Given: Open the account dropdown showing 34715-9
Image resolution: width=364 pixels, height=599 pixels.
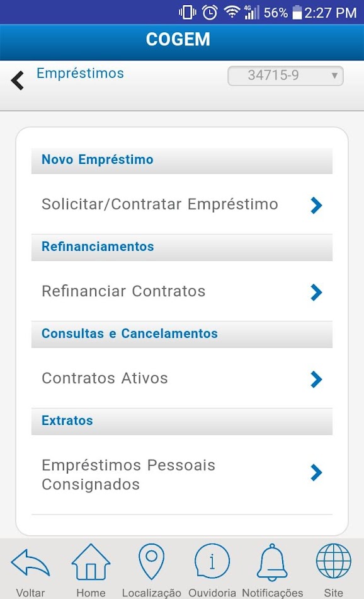Looking at the screenshot, I should click(285, 76).
